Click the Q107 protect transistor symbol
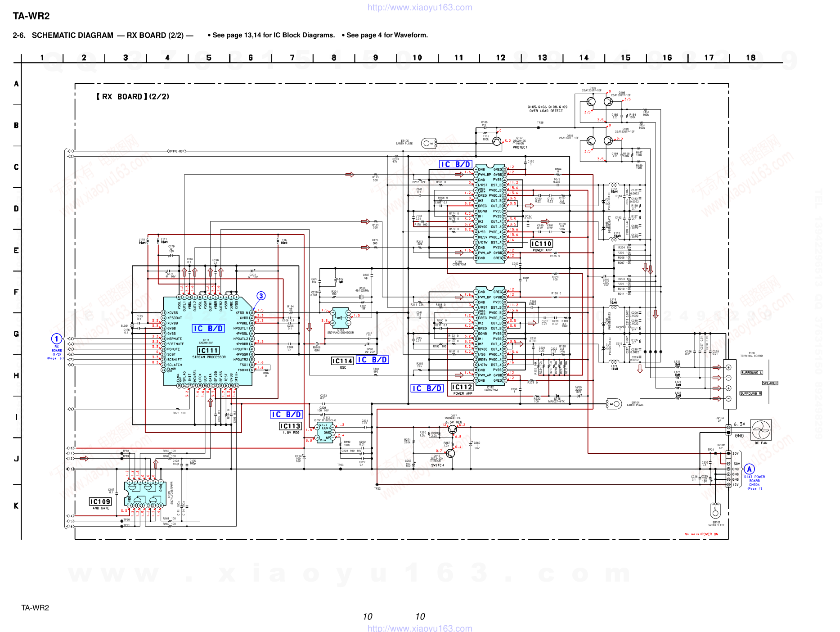This screenshot has width=840, height=632. pos(496,141)
